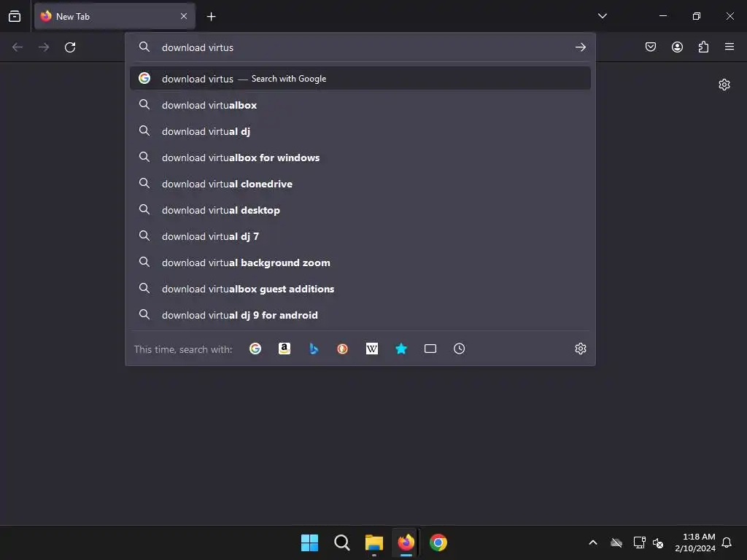The width and height of the screenshot is (747, 560).
Task: Open the Firefox account icon
Action: click(677, 47)
